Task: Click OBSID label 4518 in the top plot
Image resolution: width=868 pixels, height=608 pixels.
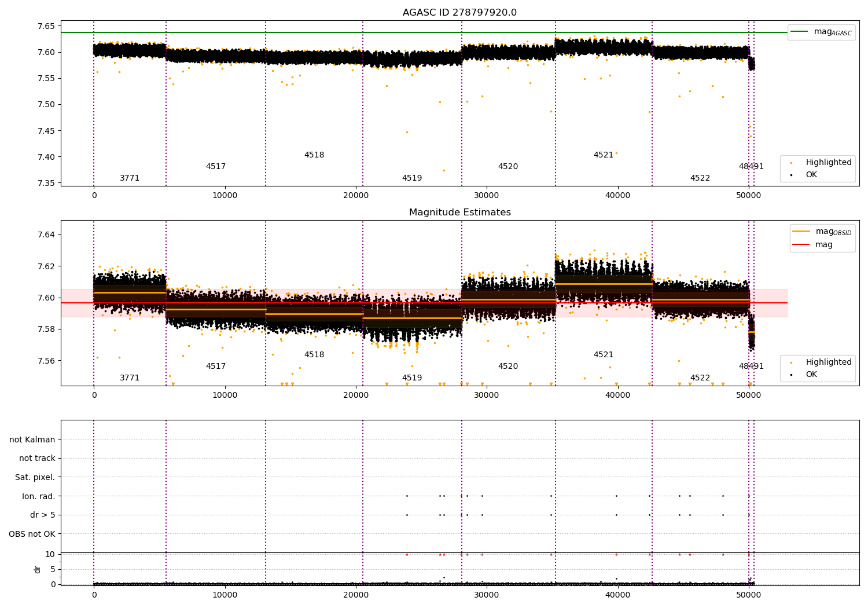Action: pos(314,155)
